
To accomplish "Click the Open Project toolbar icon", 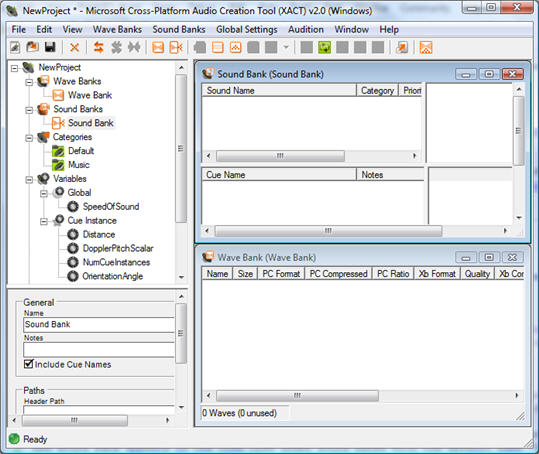I will [33, 47].
